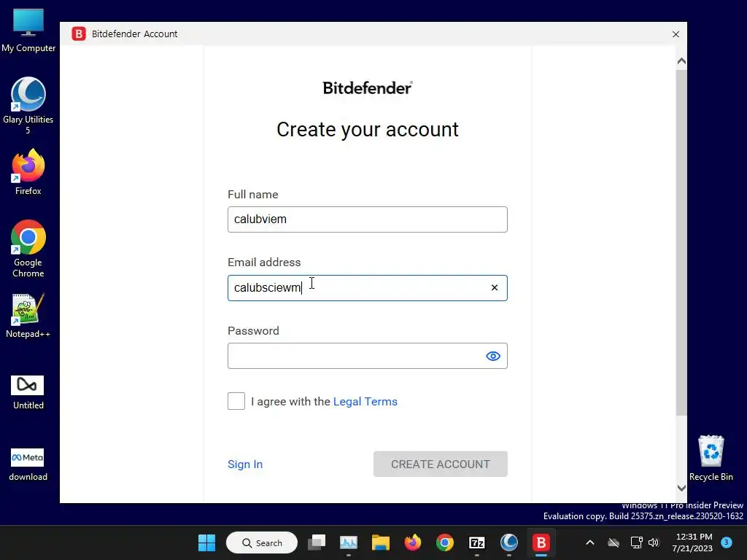Clear the email address with the X icon
Image resolution: width=747 pixels, height=560 pixels.
495,287
